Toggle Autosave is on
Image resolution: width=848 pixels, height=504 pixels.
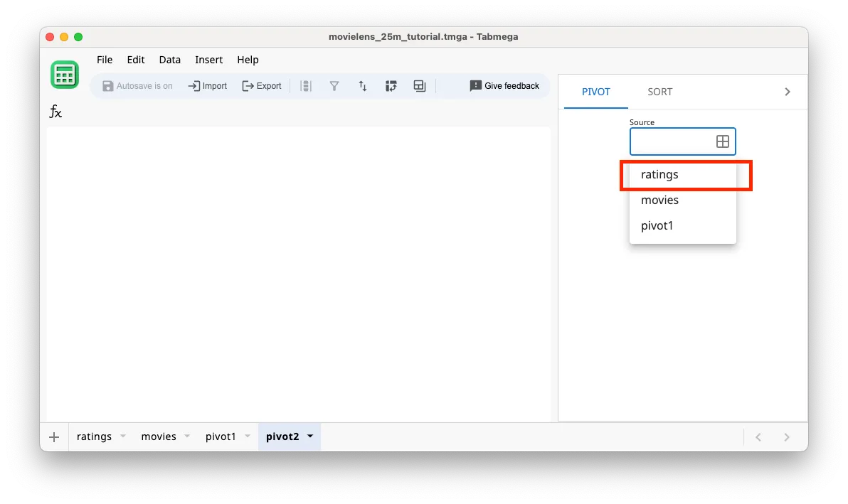pos(137,85)
